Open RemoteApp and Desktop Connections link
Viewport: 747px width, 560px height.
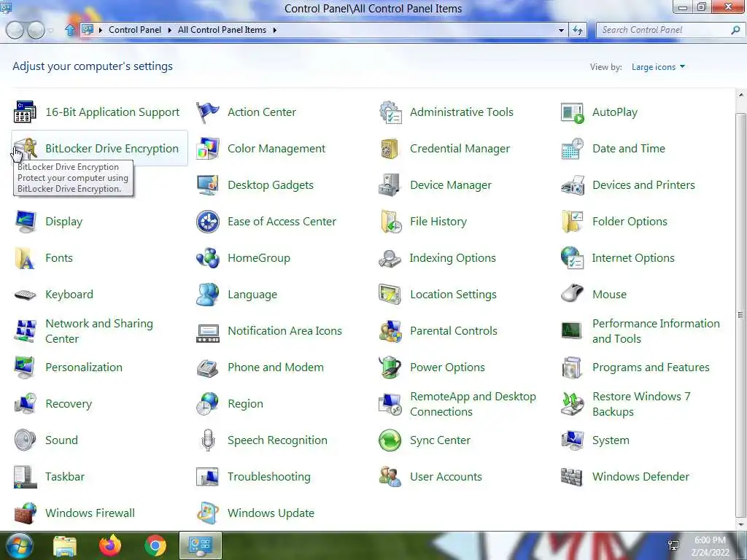[473, 404]
